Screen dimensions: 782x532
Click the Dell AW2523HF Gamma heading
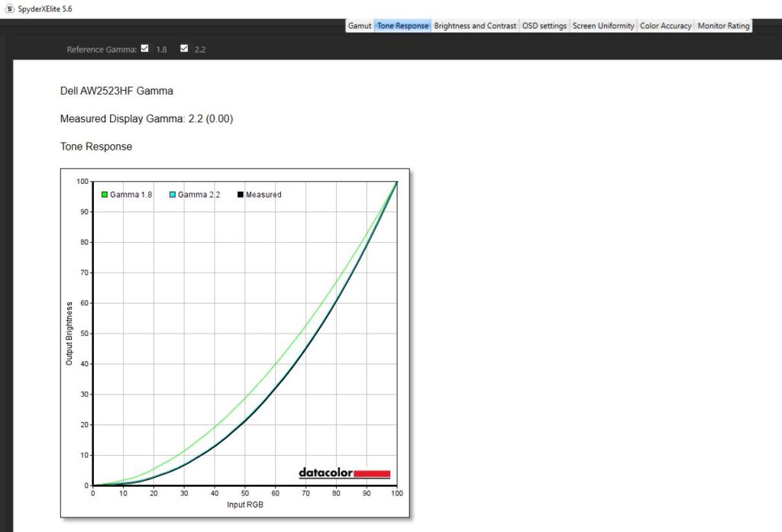[x=116, y=91]
